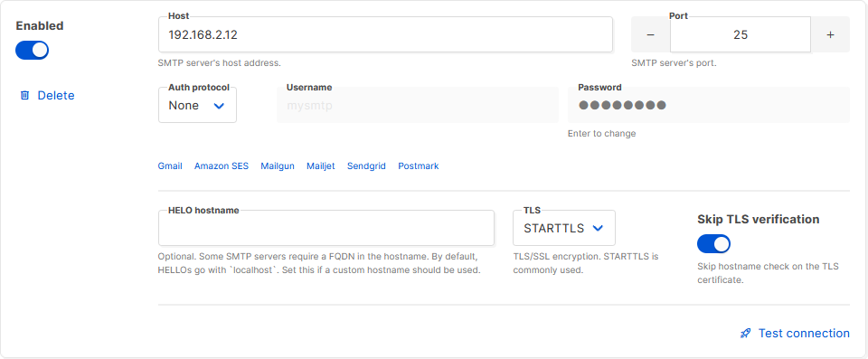Increase port with the plus button
Viewport: 868px width, 359px height.
pos(830,34)
